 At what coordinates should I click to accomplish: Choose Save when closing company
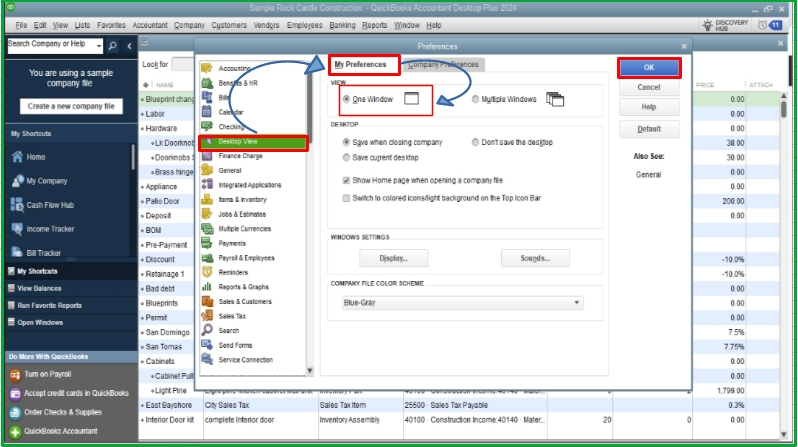point(347,143)
